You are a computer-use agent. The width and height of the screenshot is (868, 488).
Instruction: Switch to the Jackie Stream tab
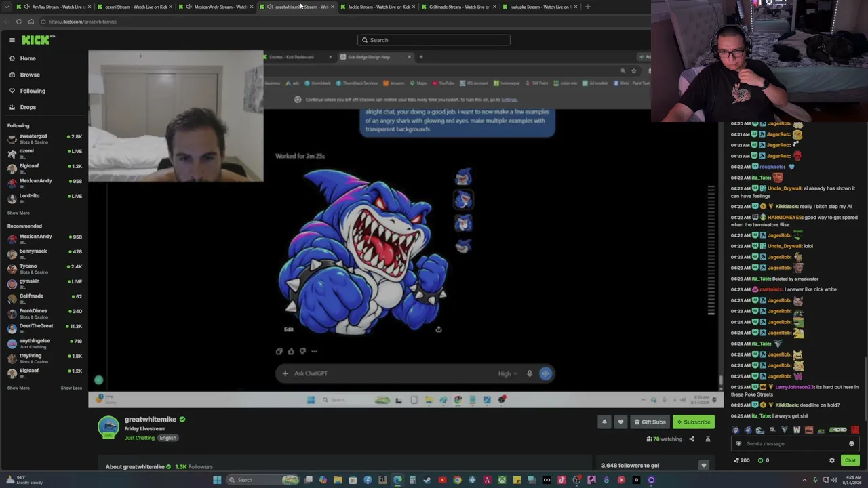378,7
